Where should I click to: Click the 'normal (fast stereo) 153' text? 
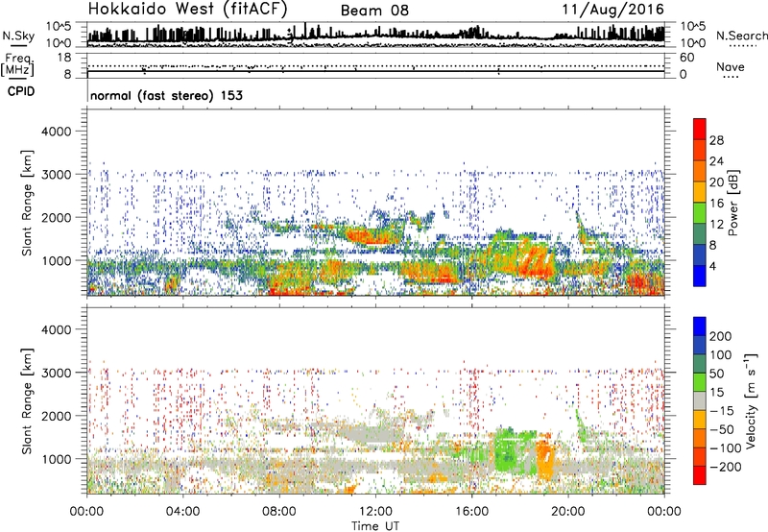tap(166, 95)
